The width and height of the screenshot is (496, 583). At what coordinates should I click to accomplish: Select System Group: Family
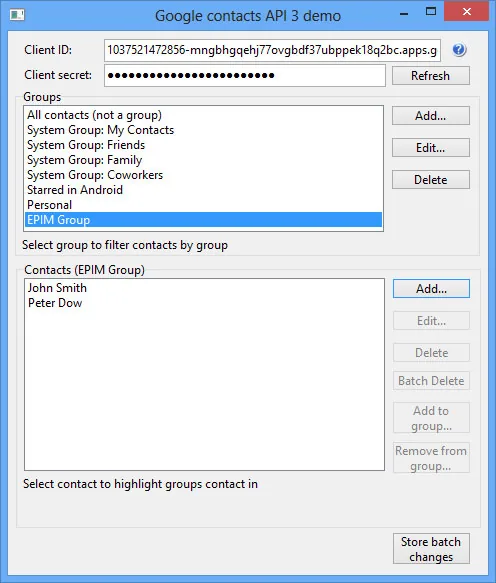(x=203, y=160)
